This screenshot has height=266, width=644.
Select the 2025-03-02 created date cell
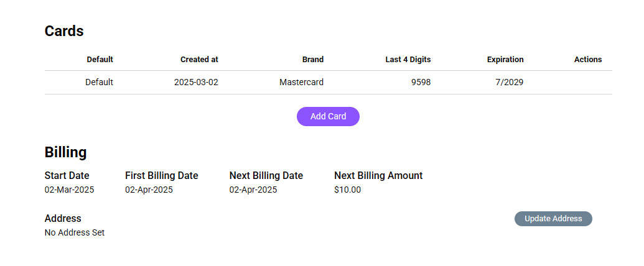point(196,82)
